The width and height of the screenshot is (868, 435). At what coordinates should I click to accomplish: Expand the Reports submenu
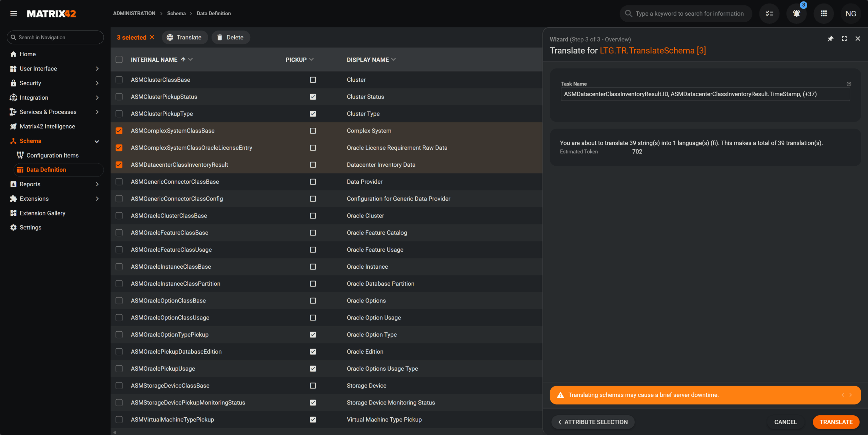tap(97, 184)
